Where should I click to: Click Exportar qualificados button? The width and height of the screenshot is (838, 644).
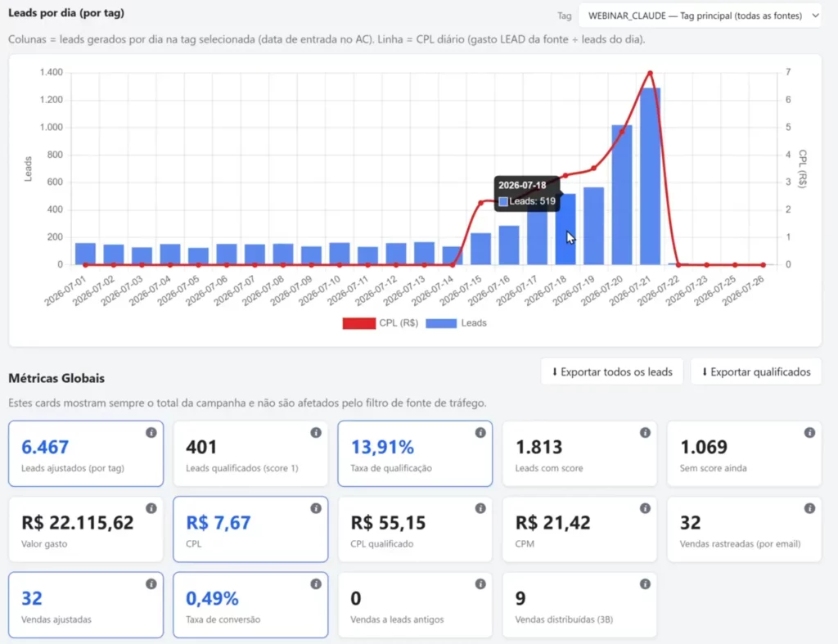pos(755,372)
